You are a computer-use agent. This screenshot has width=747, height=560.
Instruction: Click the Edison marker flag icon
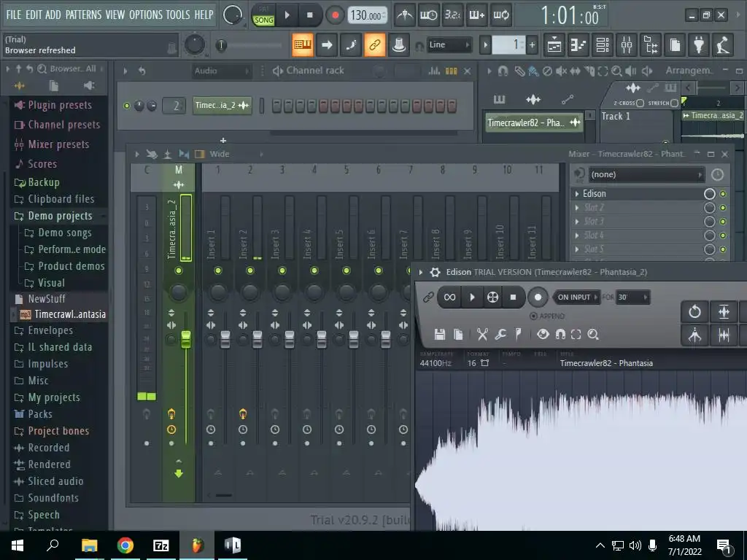(518, 334)
